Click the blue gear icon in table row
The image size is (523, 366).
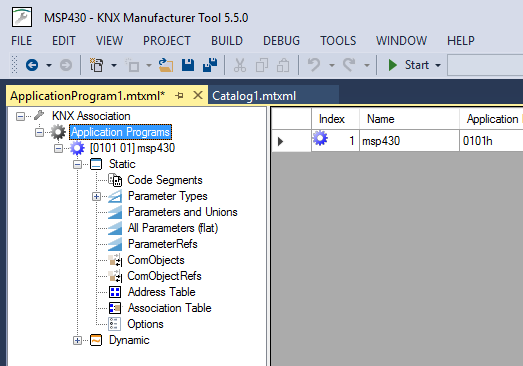[x=320, y=138]
